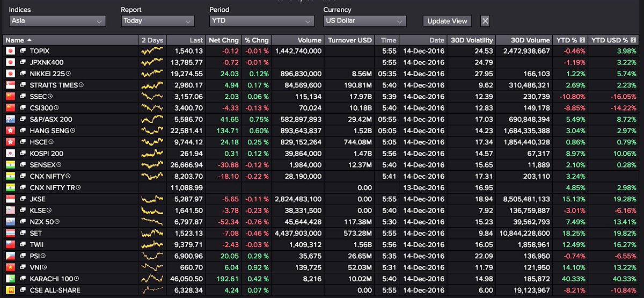The height and width of the screenshot is (298, 644).
Task: Open the SENSEX index name
Action: point(43,165)
